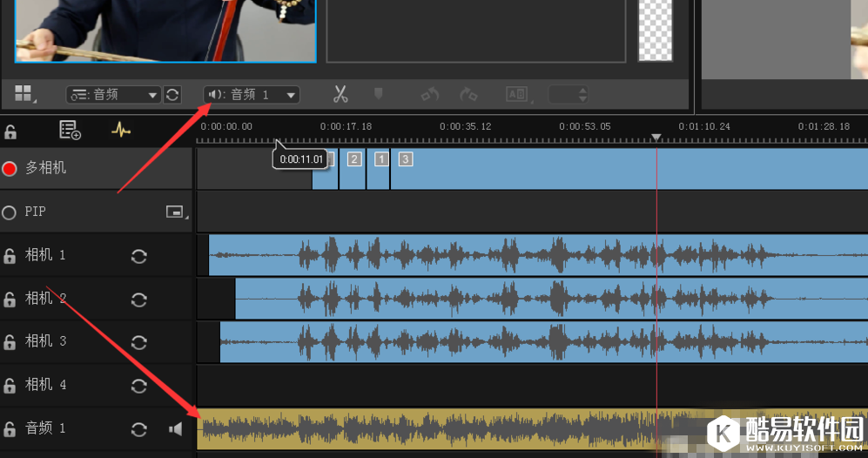Viewport: 868px width, 458px height.
Task: Click the audio waveform view icon
Action: coord(121,131)
